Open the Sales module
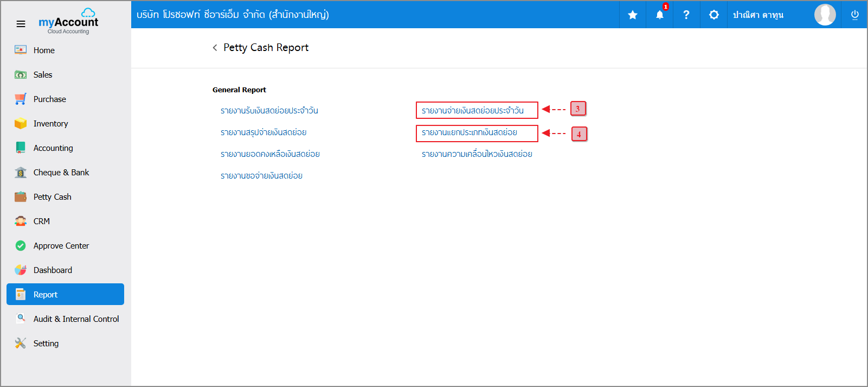The width and height of the screenshot is (868, 387). pos(43,75)
